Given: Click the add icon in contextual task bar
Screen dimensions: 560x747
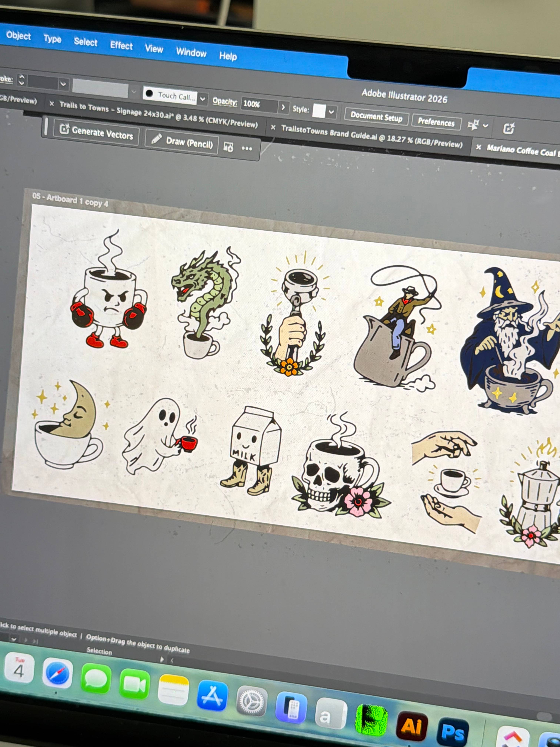Looking at the screenshot, I should click(x=228, y=147).
